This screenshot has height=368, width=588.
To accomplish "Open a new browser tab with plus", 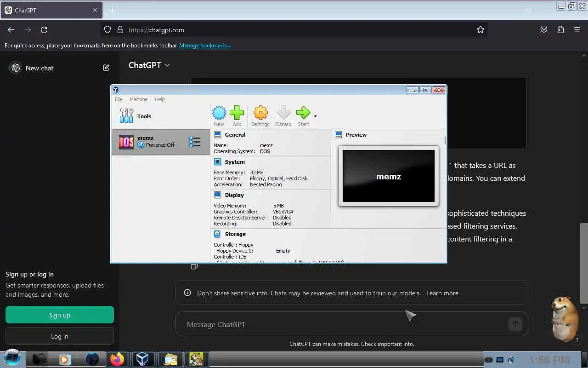I will (112, 10).
